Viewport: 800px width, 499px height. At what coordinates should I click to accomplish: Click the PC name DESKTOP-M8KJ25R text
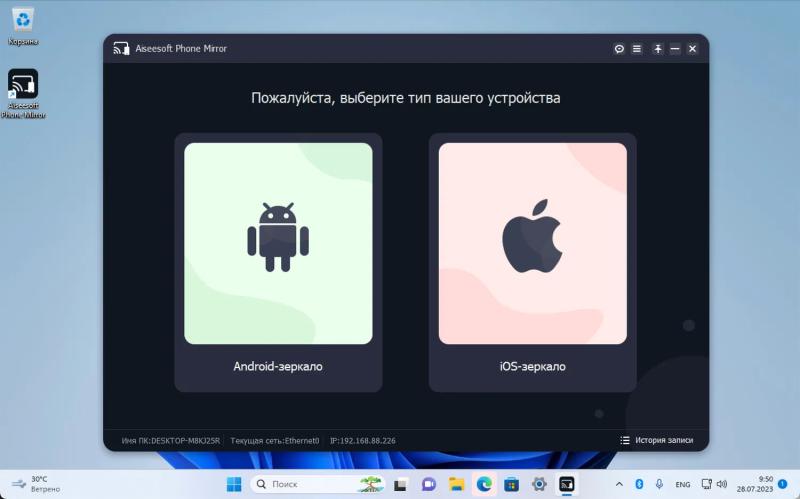point(170,440)
